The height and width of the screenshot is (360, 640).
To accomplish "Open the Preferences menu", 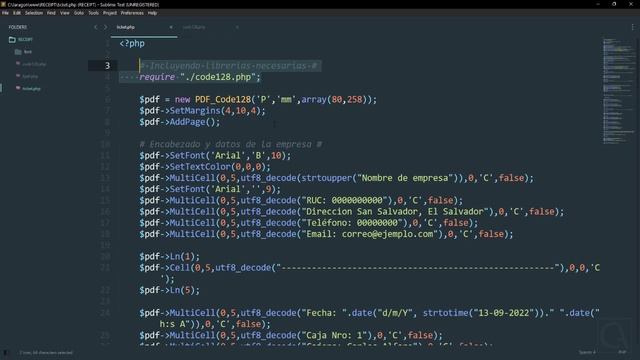I will coord(132,13).
